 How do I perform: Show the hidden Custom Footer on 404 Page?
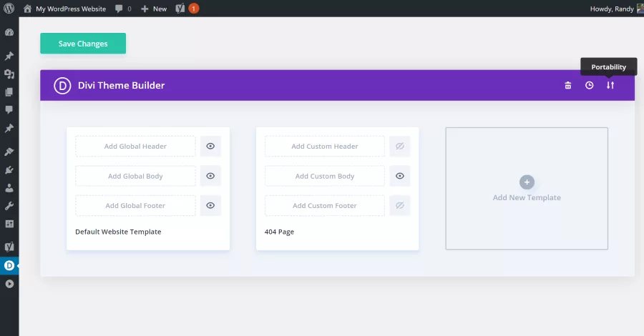[399, 206]
